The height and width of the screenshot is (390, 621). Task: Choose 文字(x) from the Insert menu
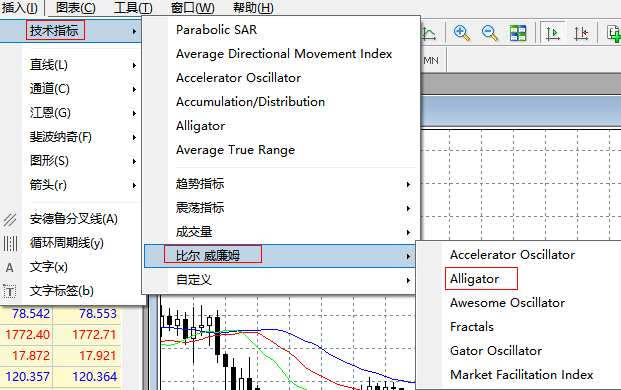(x=49, y=267)
